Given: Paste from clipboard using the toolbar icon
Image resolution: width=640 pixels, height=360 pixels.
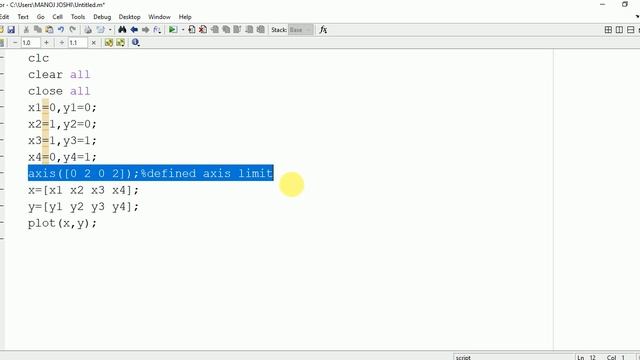Looking at the screenshot, I should [49, 30].
